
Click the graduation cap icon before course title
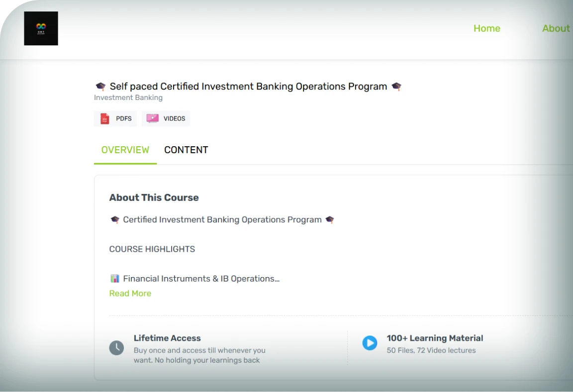pyautogui.click(x=101, y=86)
